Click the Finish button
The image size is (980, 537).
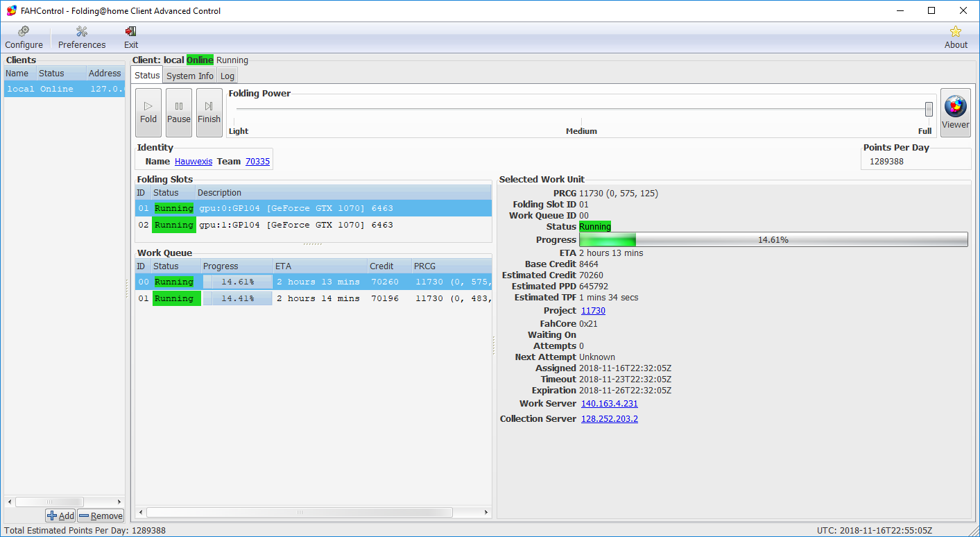(x=209, y=112)
